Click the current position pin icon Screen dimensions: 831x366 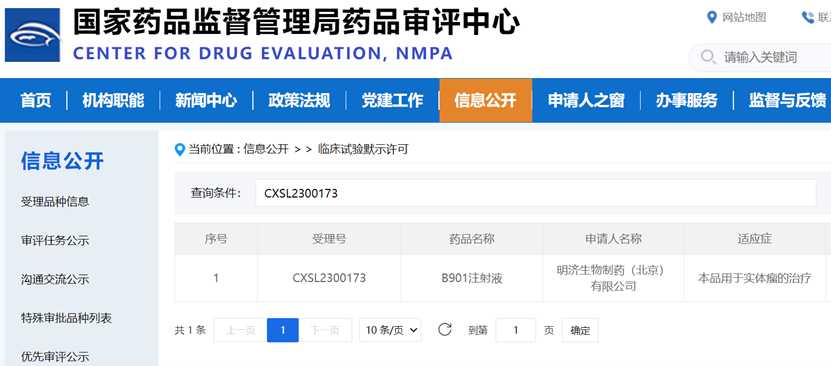(x=180, y=150)
